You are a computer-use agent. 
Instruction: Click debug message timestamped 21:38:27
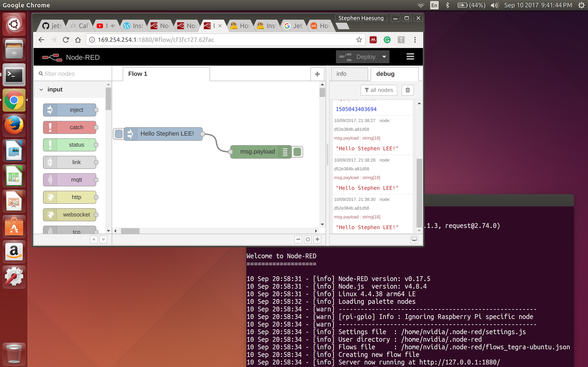point(373,135)
